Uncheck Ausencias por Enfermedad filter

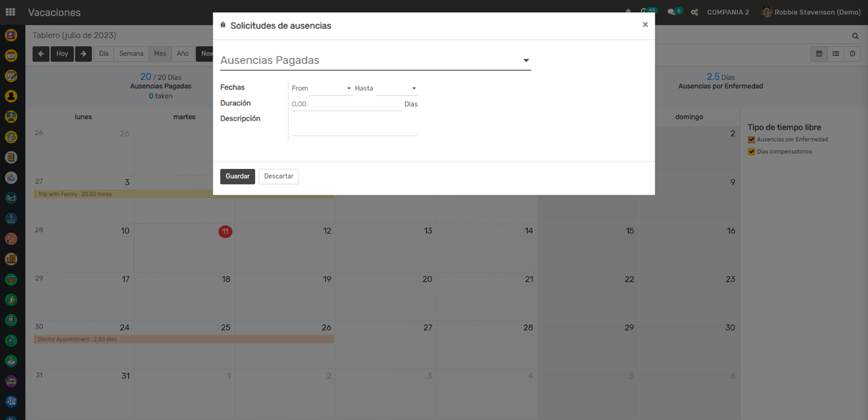[751, 140]
